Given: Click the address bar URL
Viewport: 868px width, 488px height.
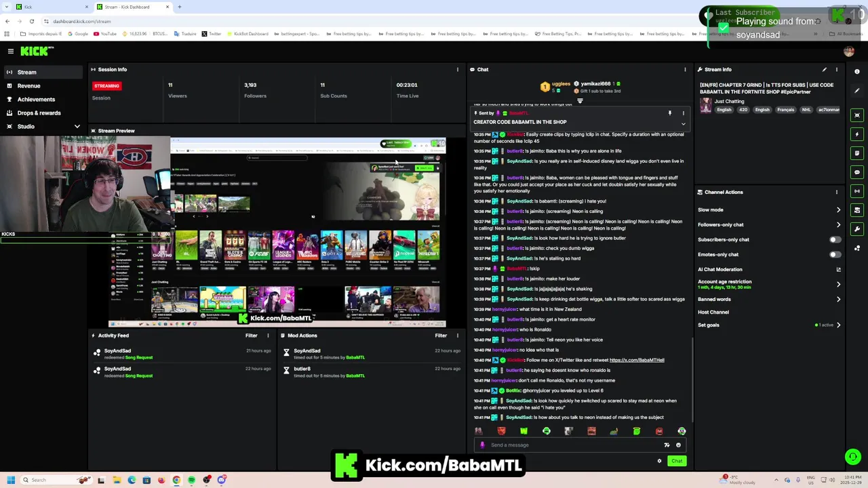Looking at the screenshot, I should [81, 21].
